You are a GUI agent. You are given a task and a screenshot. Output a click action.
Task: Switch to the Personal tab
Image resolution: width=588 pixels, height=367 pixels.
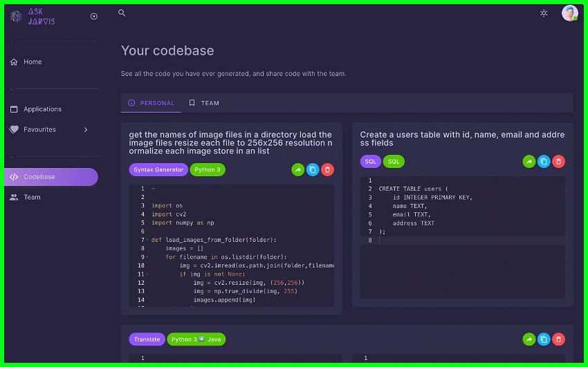tap(151, 103)
